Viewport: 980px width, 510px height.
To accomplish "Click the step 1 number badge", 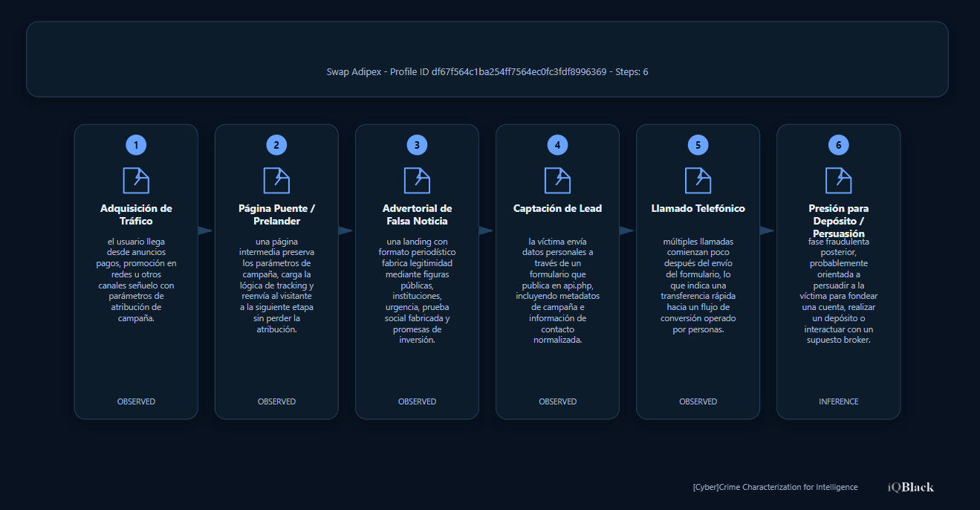I will coord(136,145).
